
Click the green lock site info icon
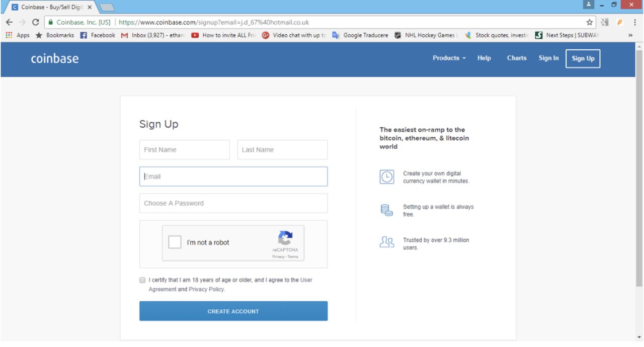(x=50, y=22)
